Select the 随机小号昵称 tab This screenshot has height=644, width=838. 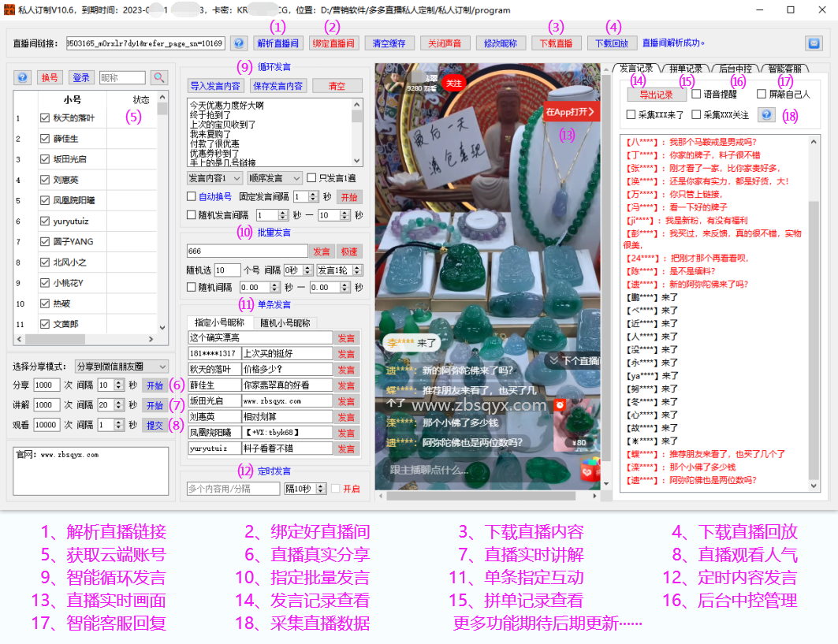(x=285, y=322)
